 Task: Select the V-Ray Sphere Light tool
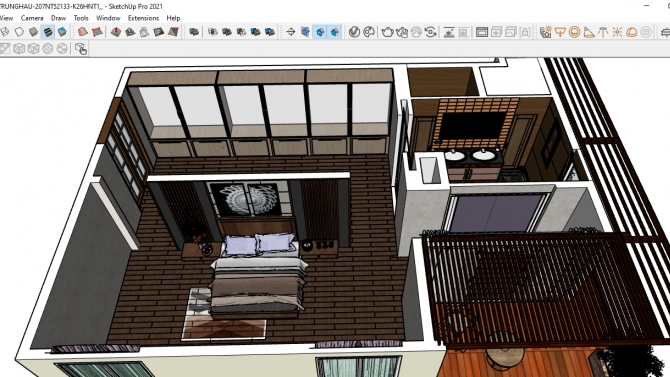click(575, 32)
